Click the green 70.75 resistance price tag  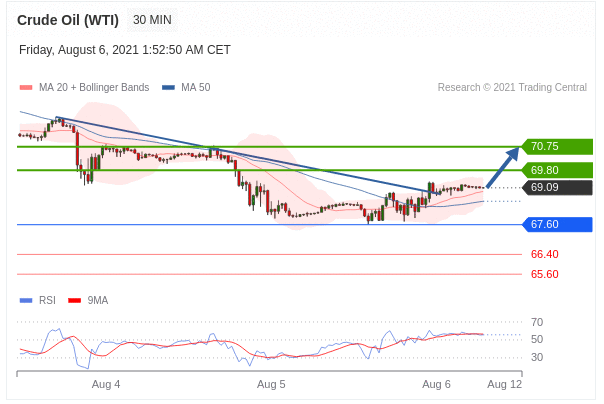pos(556,146)
